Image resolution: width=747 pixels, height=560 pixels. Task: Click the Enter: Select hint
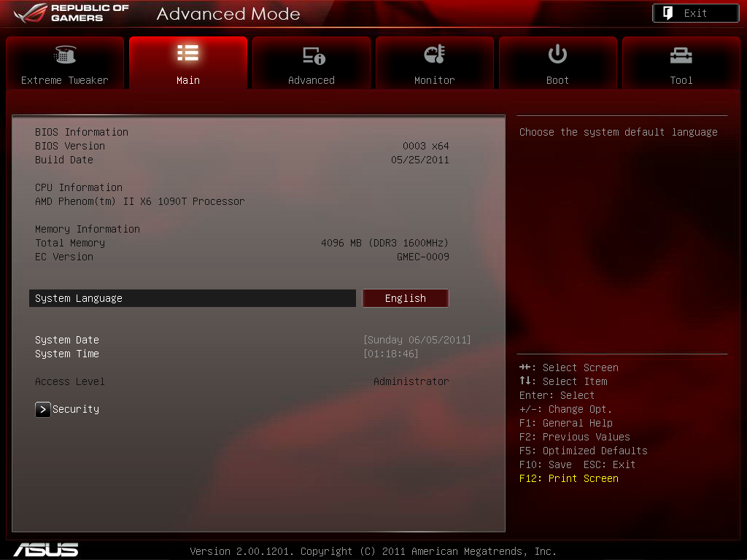557,394
